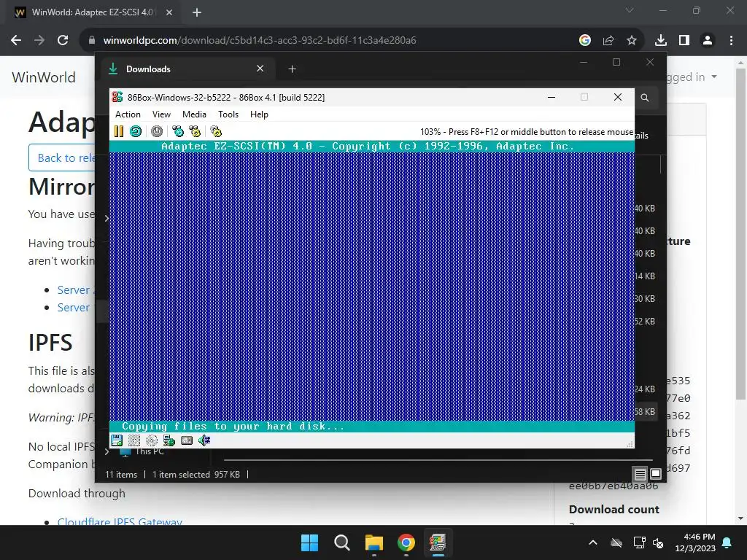
Task: Open a new Chrome tab
Action: pos(197,12)
